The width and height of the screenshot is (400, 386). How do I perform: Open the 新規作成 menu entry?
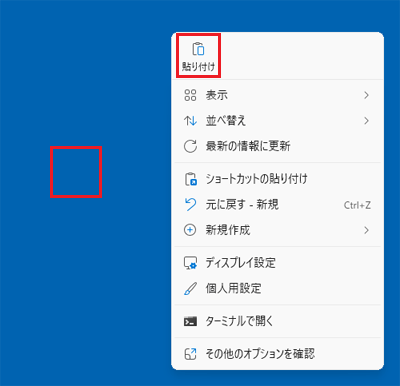point(277,230)
